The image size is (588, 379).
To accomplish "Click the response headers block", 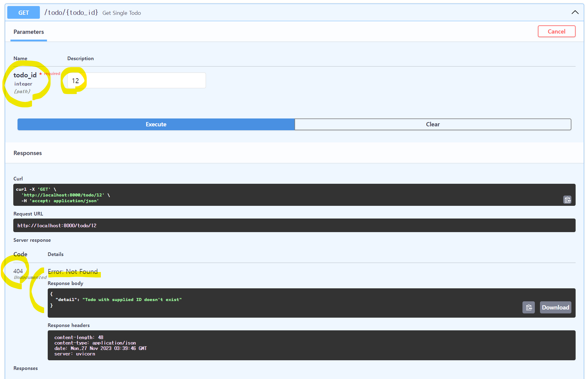I will (311, 345).
